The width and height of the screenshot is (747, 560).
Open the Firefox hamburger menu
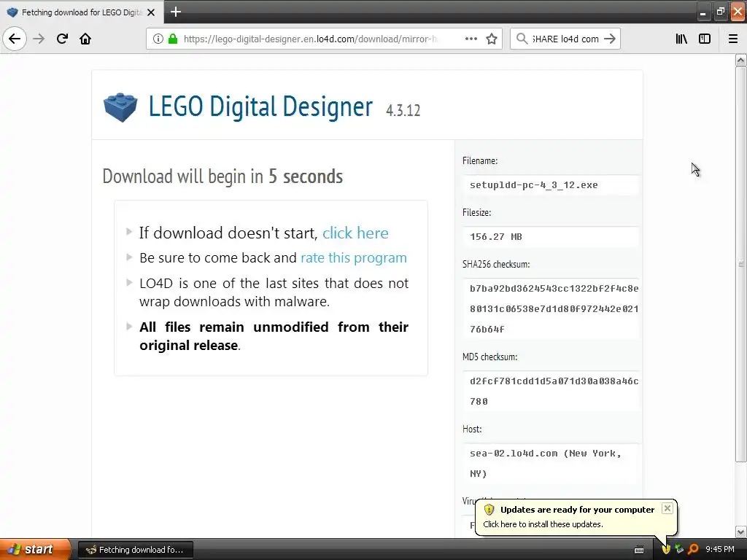pos(733,39)
